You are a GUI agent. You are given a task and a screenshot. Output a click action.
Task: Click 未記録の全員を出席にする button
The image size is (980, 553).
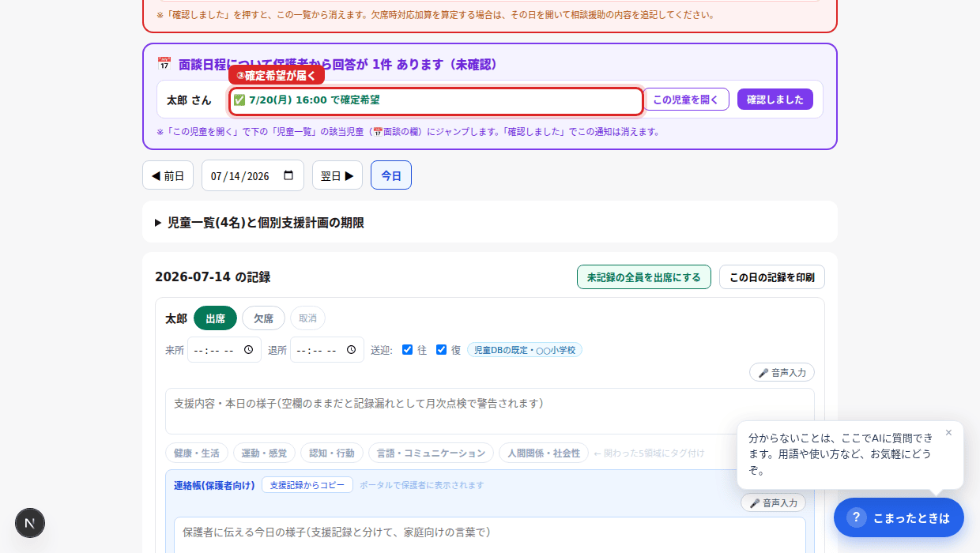(644, 277)
